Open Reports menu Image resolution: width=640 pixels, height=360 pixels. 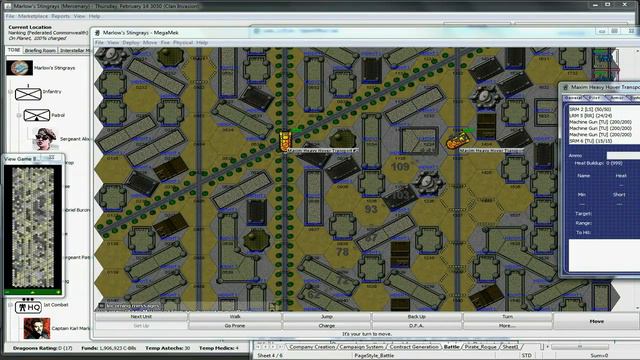point(60,16)
